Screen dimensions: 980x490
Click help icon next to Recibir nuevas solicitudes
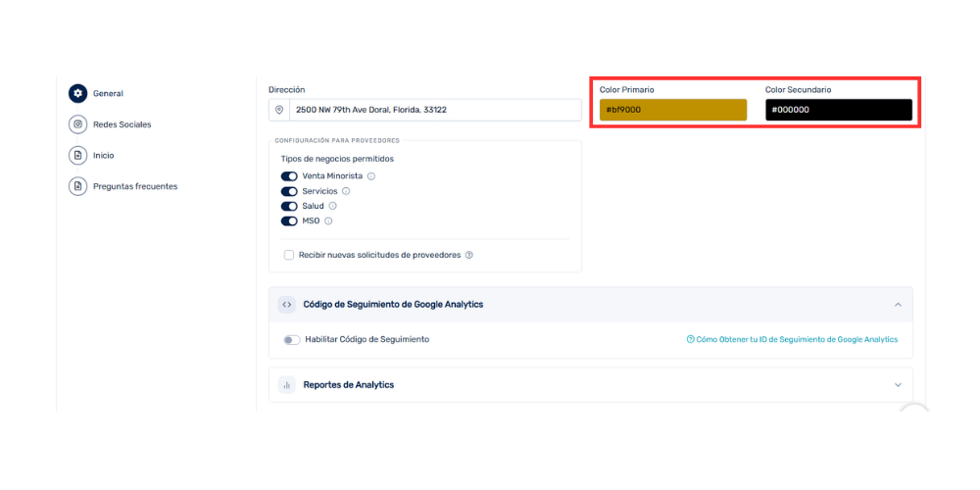[x=468, y=255]
